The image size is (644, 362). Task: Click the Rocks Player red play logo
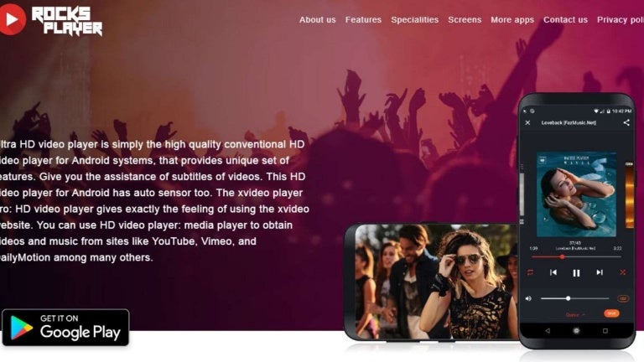(x=12, y=19)
